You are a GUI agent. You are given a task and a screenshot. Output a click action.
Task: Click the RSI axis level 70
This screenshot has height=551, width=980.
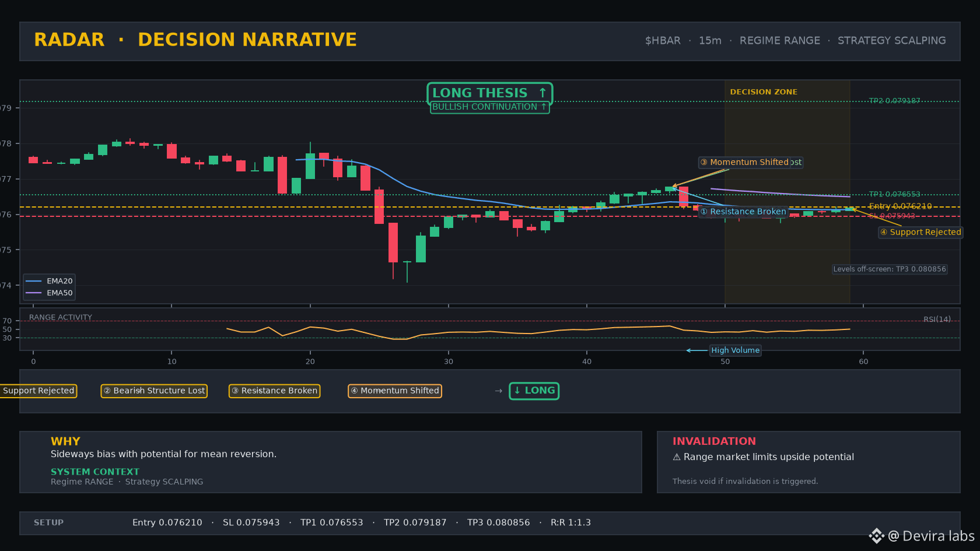[7, 321]
